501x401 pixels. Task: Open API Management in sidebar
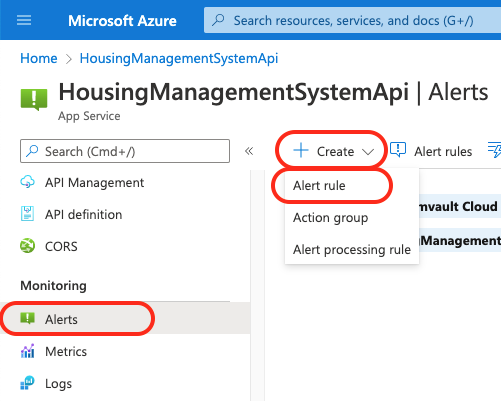click(x=125, y=183)
